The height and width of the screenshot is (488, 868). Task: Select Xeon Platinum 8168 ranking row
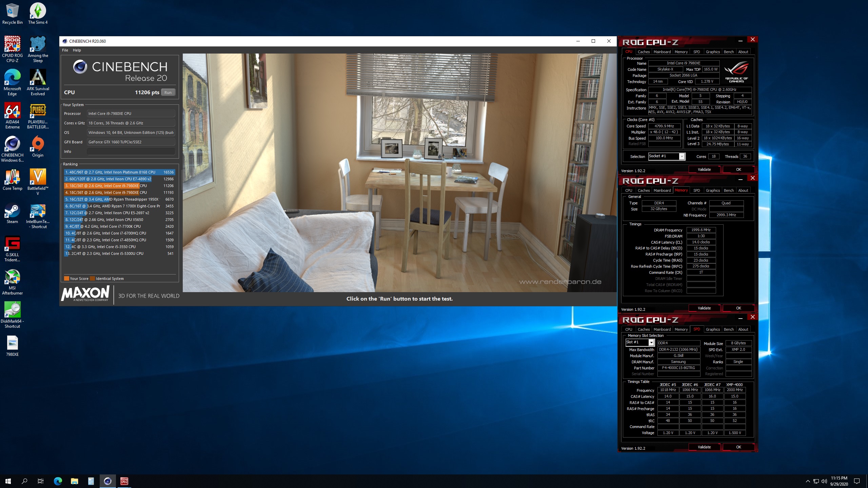(x=119, y=172)
